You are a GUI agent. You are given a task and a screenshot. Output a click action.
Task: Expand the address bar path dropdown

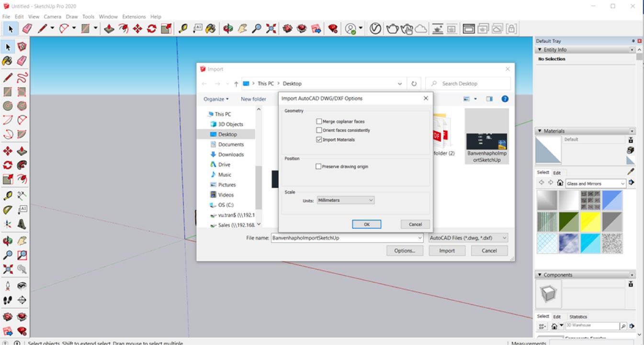point(400,83)
